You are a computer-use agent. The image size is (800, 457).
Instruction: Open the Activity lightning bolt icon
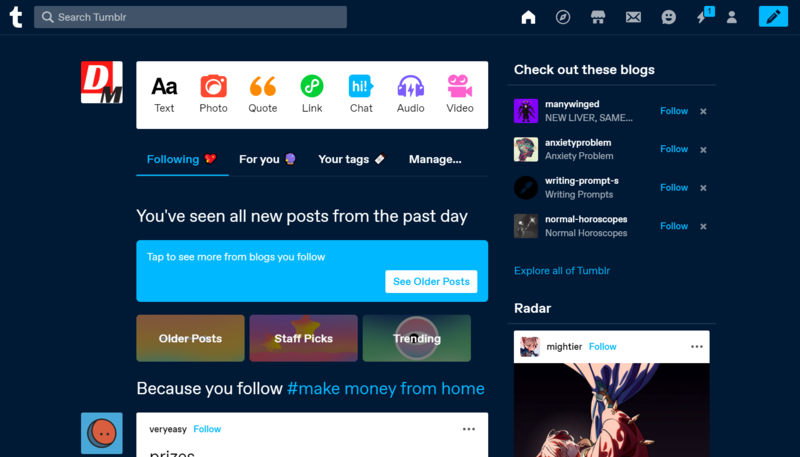(x=702, y=17)
